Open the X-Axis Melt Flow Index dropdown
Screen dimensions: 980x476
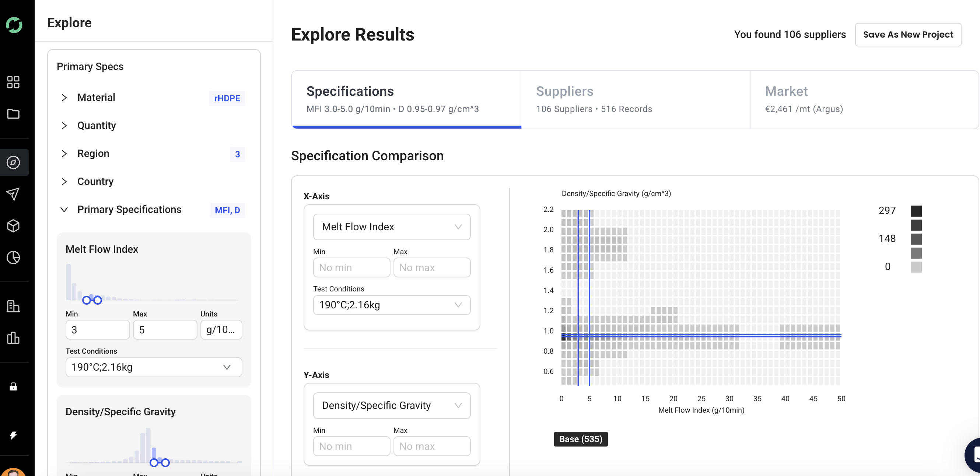pyautogui.click(x=392, y=227)
